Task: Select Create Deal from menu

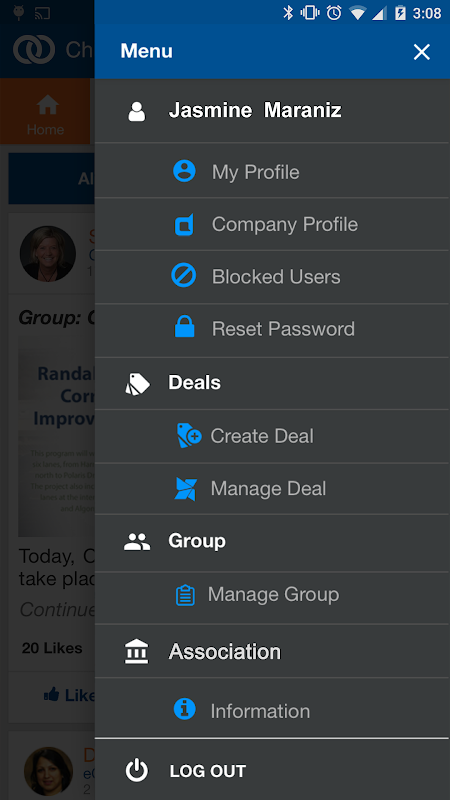Action: (x=272, y=436)
